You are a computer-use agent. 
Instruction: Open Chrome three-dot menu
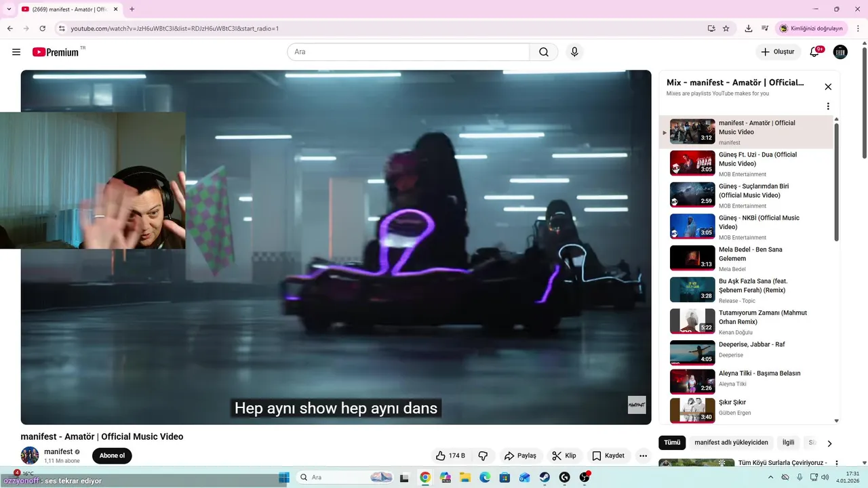click(857, 28)
